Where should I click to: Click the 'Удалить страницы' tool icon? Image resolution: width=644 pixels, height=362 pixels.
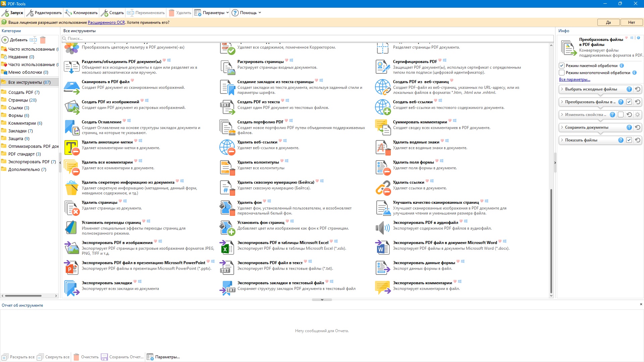click(x=71, y=208)
